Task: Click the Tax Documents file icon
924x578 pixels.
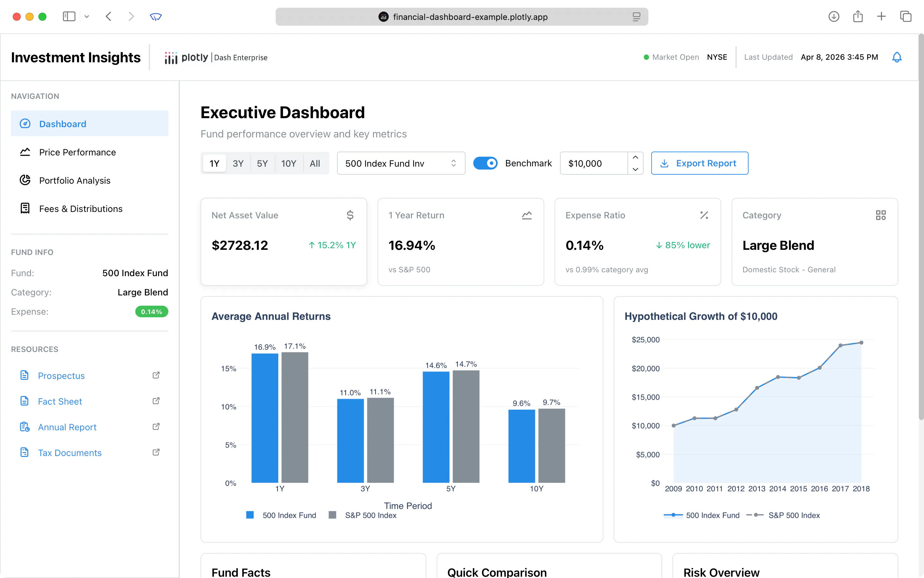Action: 24,452
